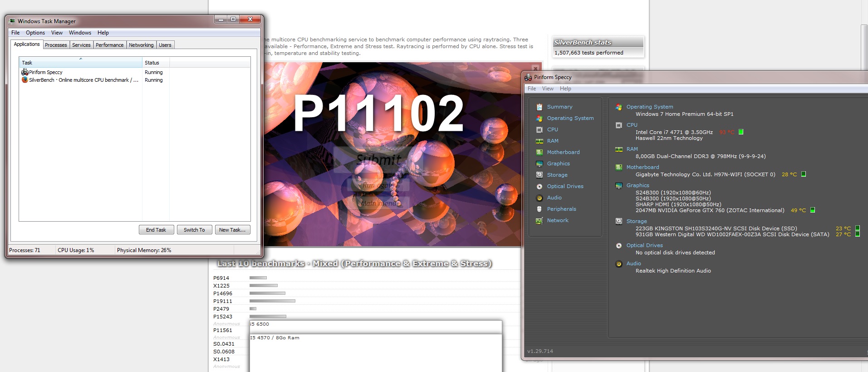Click the P19111 benchmark entry

point(223,301)
